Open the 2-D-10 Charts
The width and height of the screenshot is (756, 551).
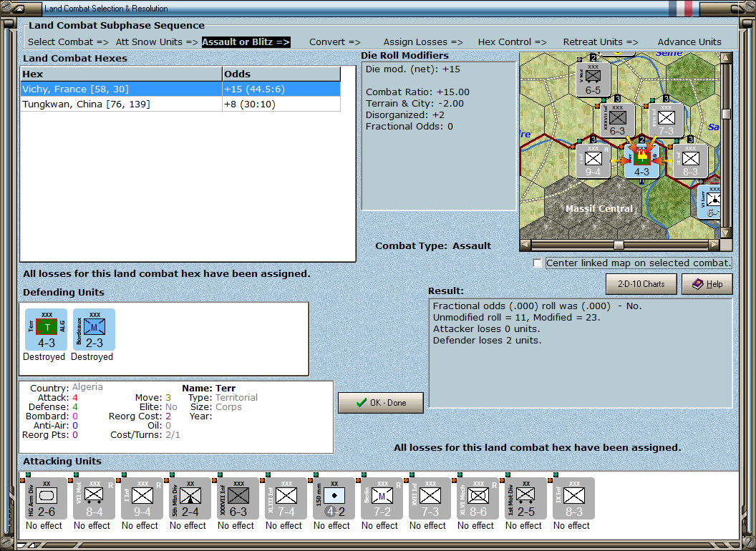click(x=641, y=284)
